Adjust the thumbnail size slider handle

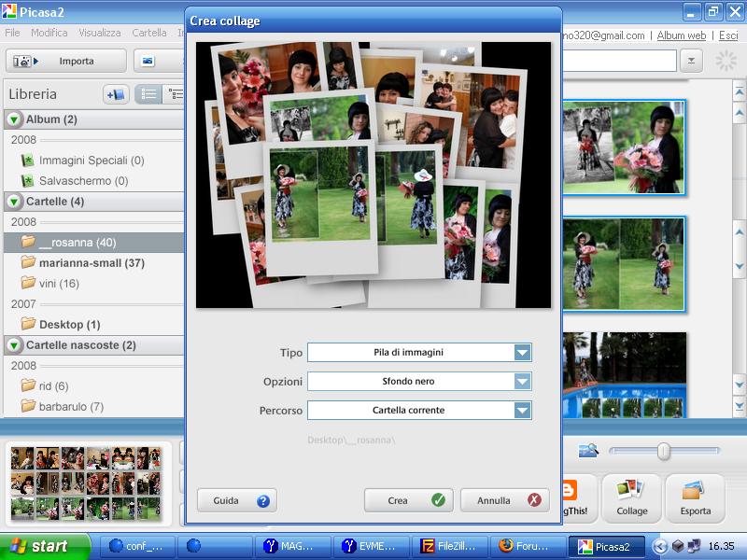[x=664, y=451]
